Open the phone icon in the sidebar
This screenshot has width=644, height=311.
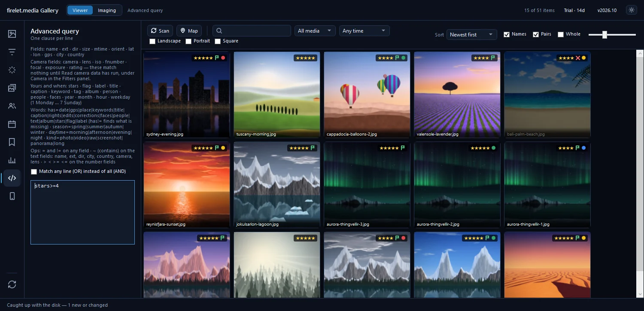coord(12,196)
